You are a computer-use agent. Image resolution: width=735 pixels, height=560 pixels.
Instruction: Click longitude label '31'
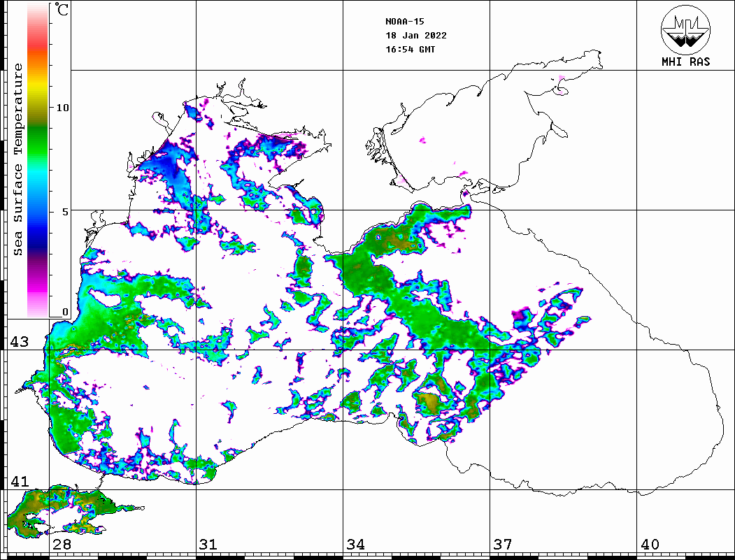[x=208, y=545]
